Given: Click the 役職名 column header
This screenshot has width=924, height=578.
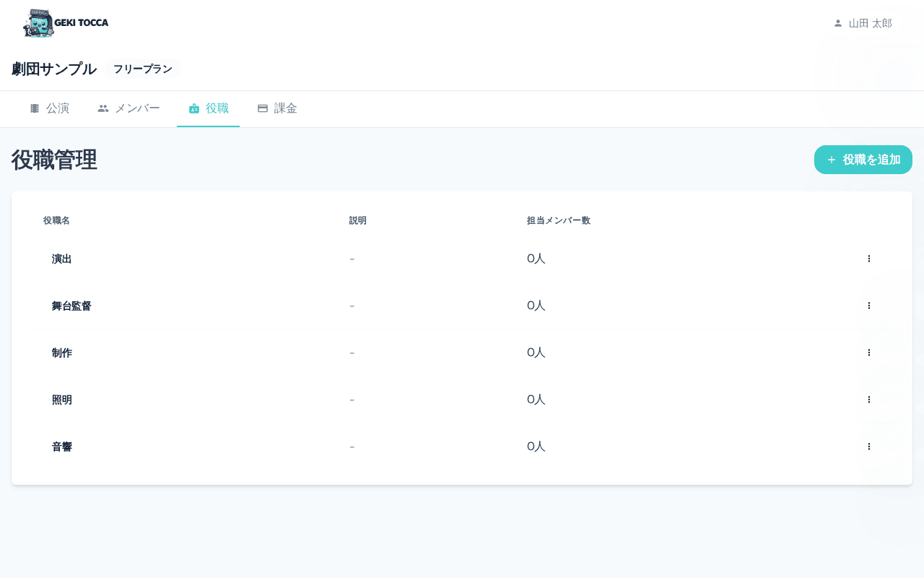Looking at the screenshot, I should pyautogui.click(x=56, y=220).
